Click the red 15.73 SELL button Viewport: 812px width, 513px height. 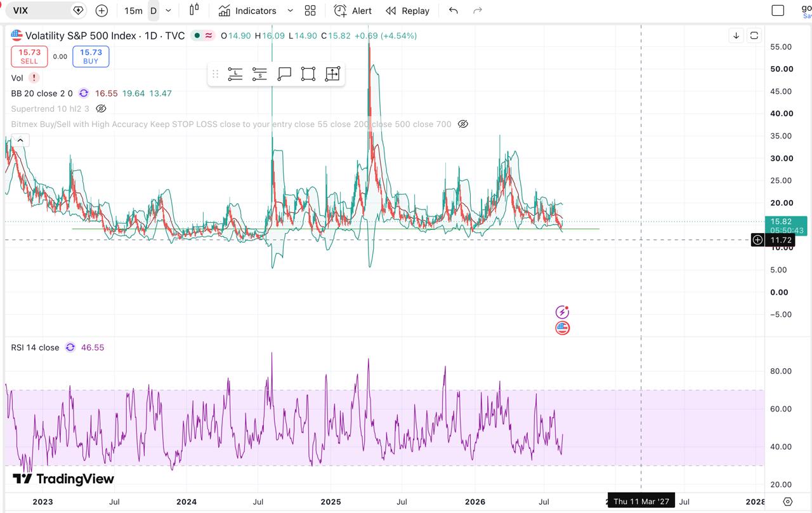29,57
